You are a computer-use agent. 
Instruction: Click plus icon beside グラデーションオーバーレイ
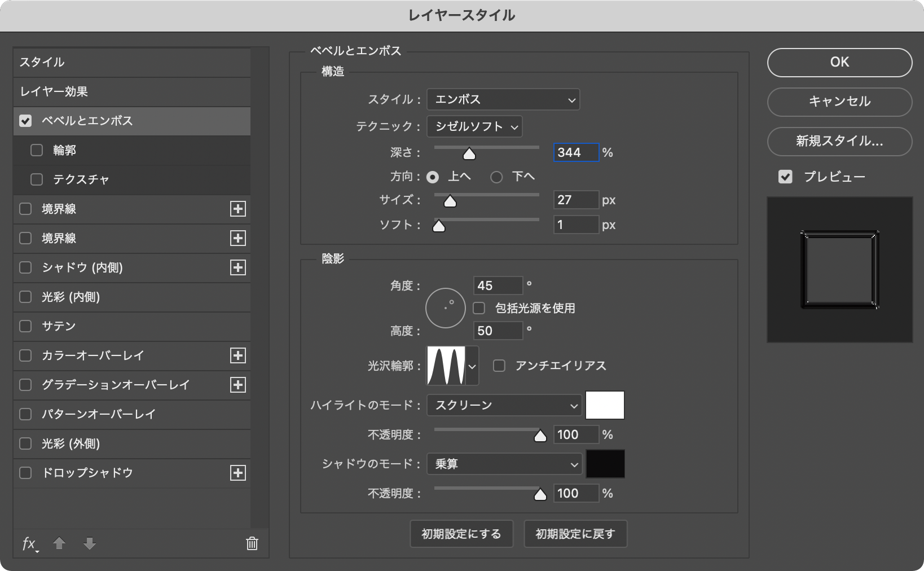point(238,385)
